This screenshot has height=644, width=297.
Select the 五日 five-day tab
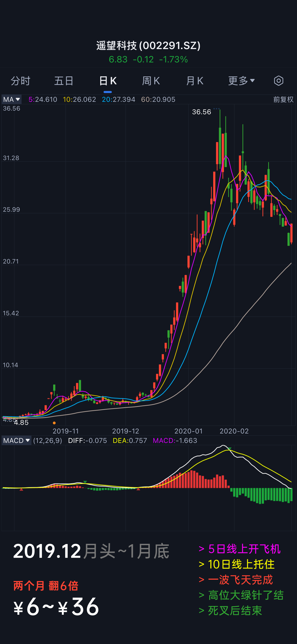coord(64,81)
